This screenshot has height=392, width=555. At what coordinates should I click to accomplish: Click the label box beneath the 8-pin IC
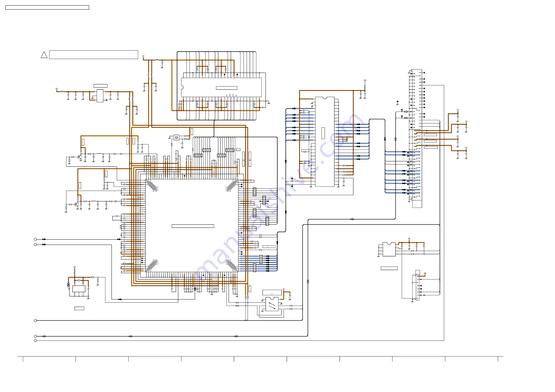(389, 268)
